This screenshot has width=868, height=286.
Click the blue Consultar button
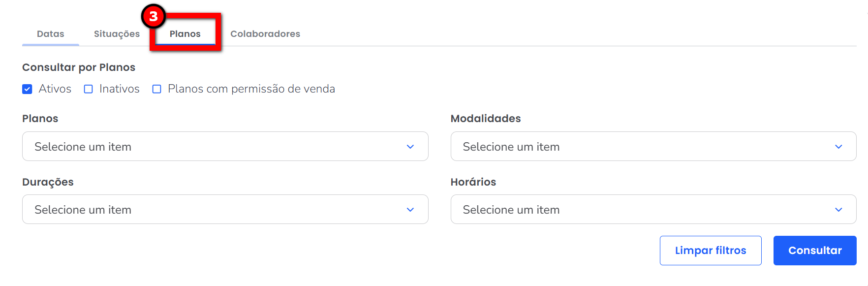pos(814,251)
